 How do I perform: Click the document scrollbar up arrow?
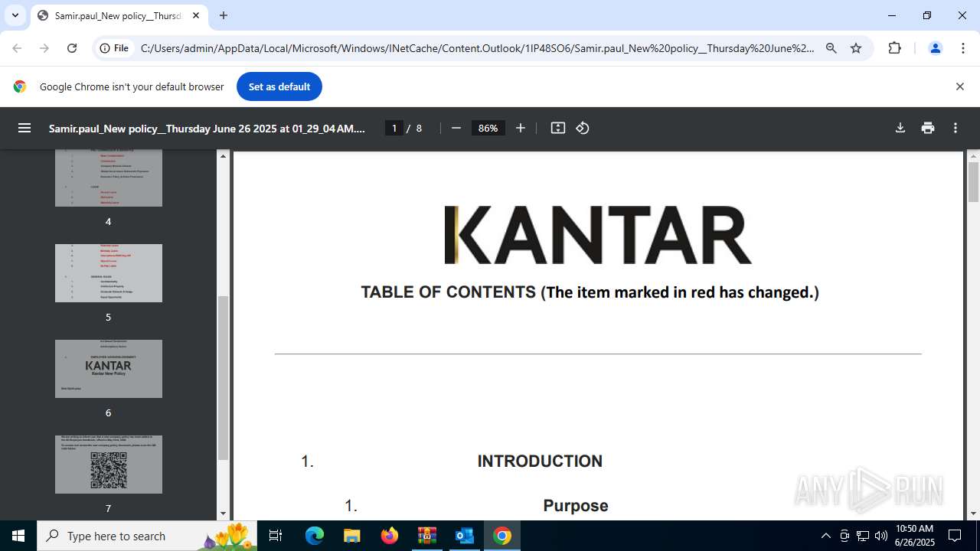tap(973, 156)
